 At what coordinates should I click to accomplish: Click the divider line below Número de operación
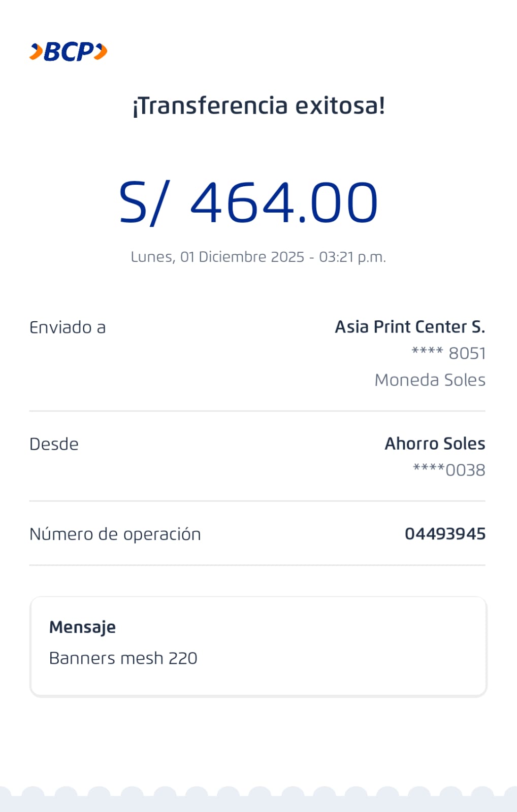coord(257,565)
